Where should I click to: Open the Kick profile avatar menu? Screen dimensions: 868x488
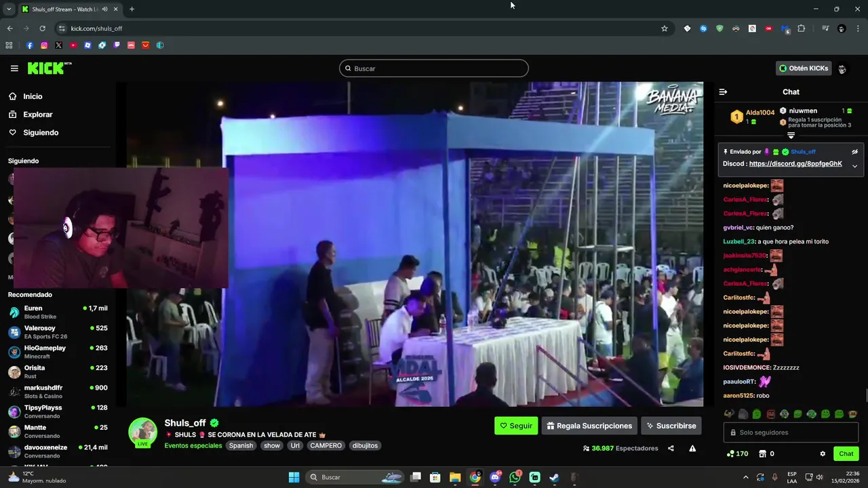coord(842,68)
